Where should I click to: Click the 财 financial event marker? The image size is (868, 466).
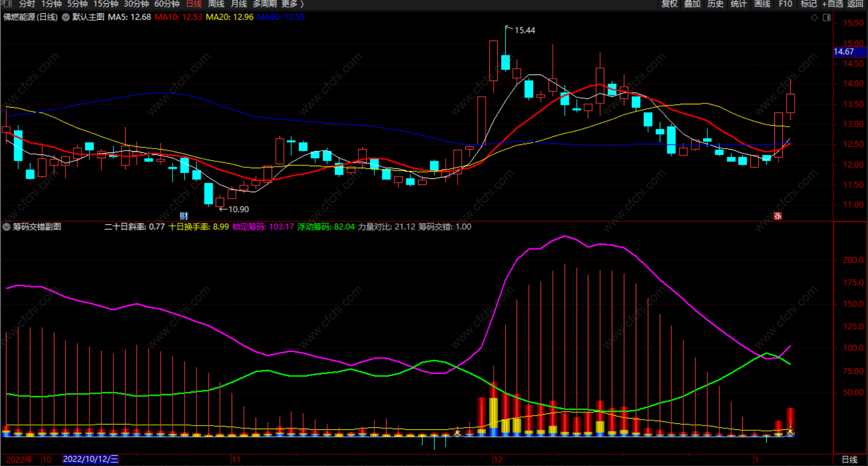click(184, 216)
